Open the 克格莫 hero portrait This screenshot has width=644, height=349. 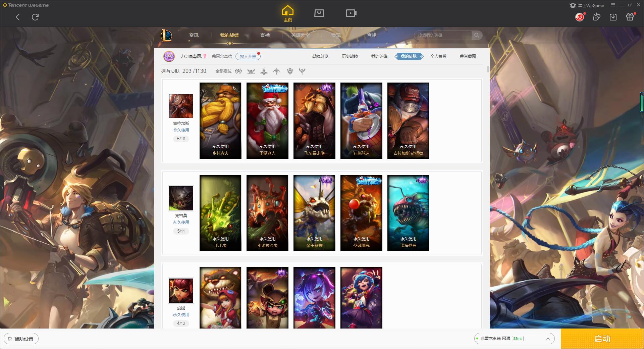click(181, 198)
